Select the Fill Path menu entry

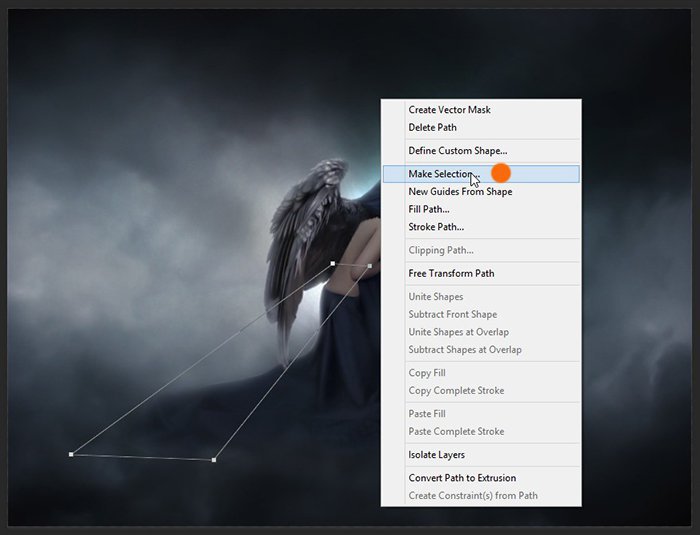click(428, 209)
